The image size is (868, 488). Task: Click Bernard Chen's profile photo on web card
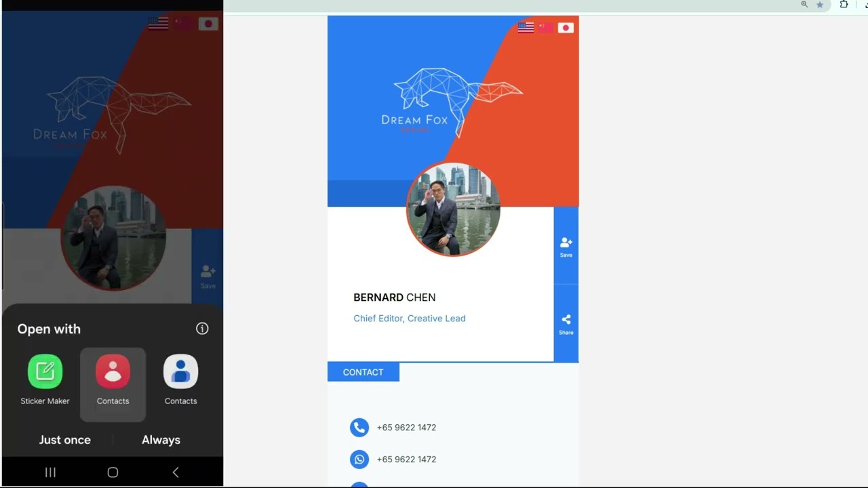(453, 209)
